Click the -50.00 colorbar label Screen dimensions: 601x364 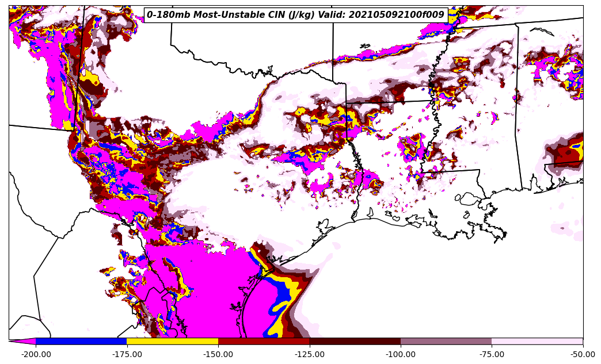(x=583, y=354)
